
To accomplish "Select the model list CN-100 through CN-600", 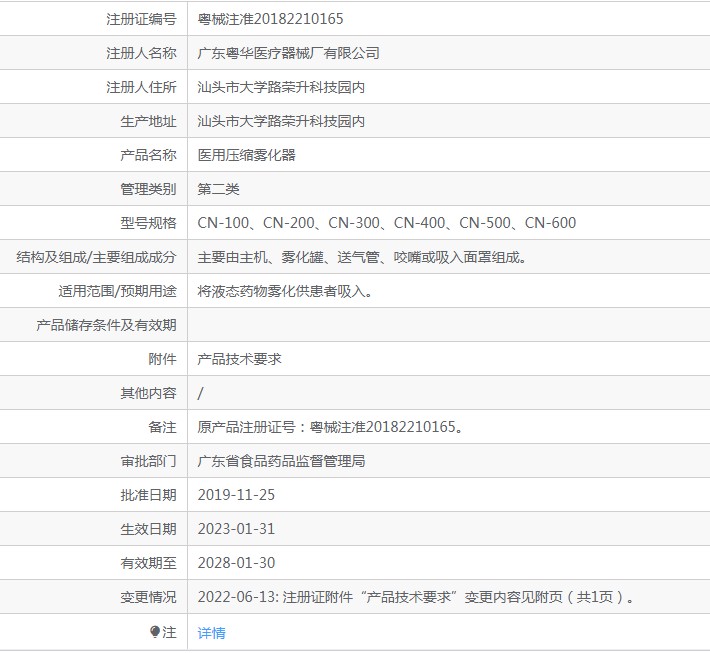I will click(387, 223).
